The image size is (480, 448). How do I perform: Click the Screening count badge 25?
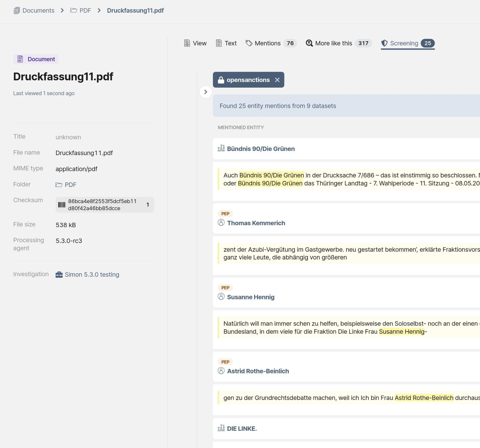428,43
